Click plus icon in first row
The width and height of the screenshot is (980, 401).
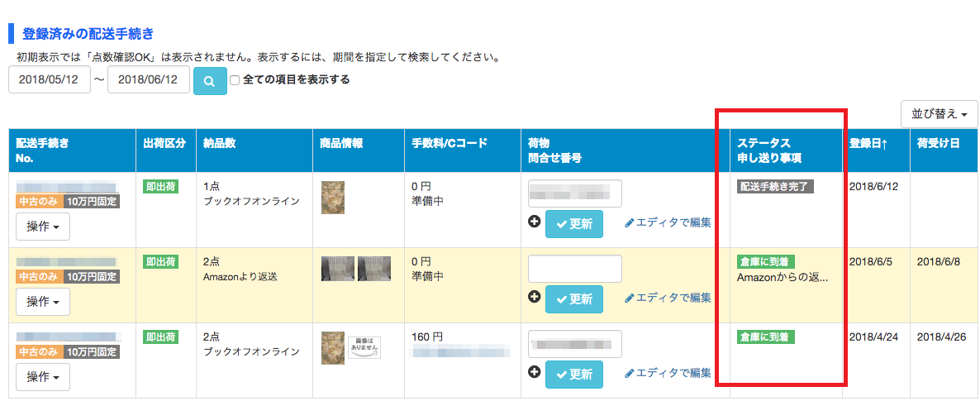tap(534, 222)
